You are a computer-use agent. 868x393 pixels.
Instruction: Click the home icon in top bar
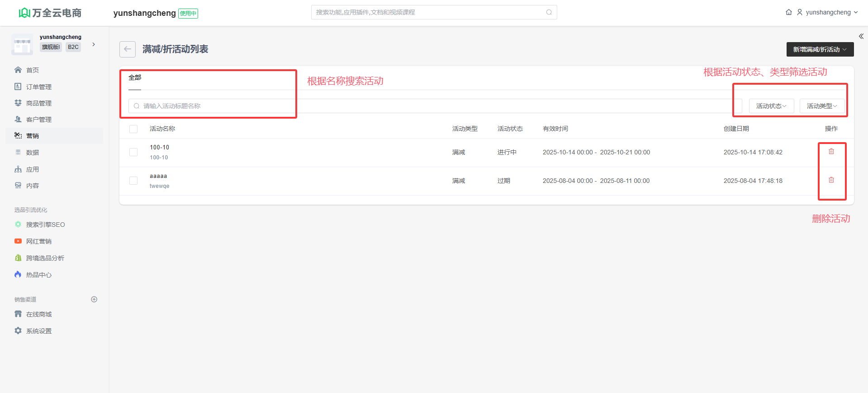tap(788, 12)
